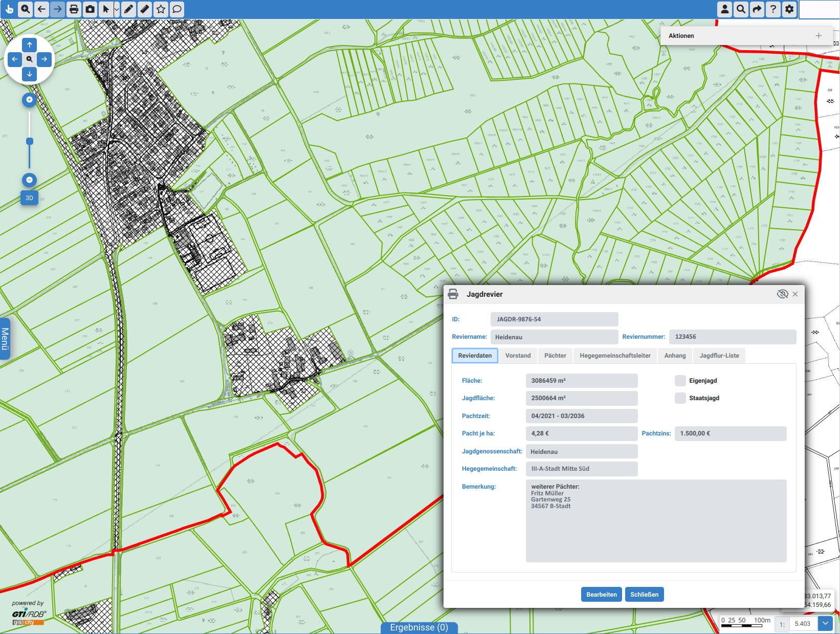Open the Jagdflur-Liste tab
The height and width of the screenshot is (634, 840).
[719, 356]
